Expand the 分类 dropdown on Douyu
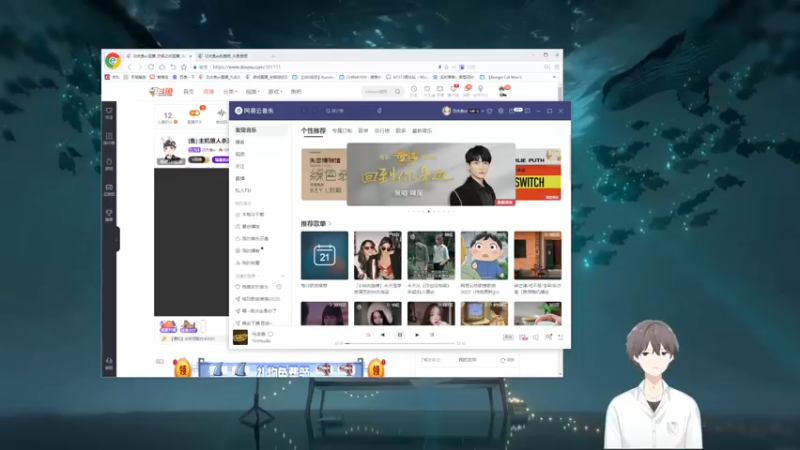This screenshot has height=450, width=800. 230,92
